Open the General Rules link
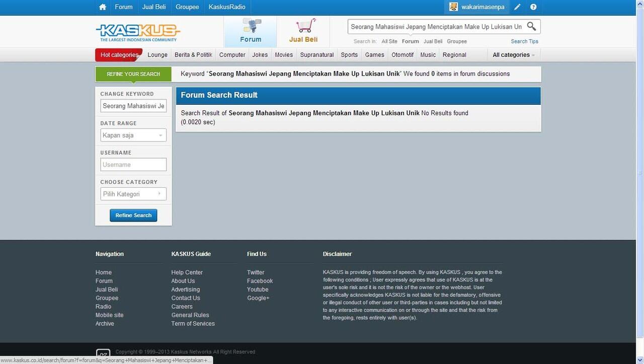Screen dimensions: 644x364 point(190,315)
